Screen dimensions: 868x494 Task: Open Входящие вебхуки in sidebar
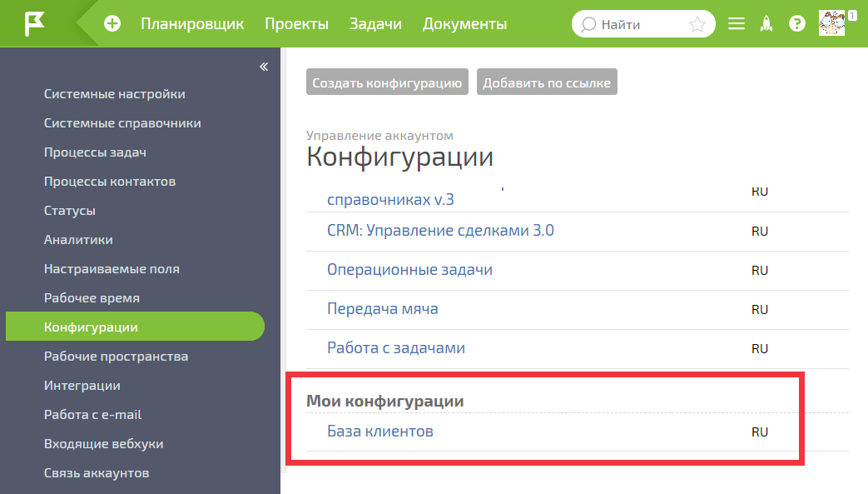pos(103,443)
